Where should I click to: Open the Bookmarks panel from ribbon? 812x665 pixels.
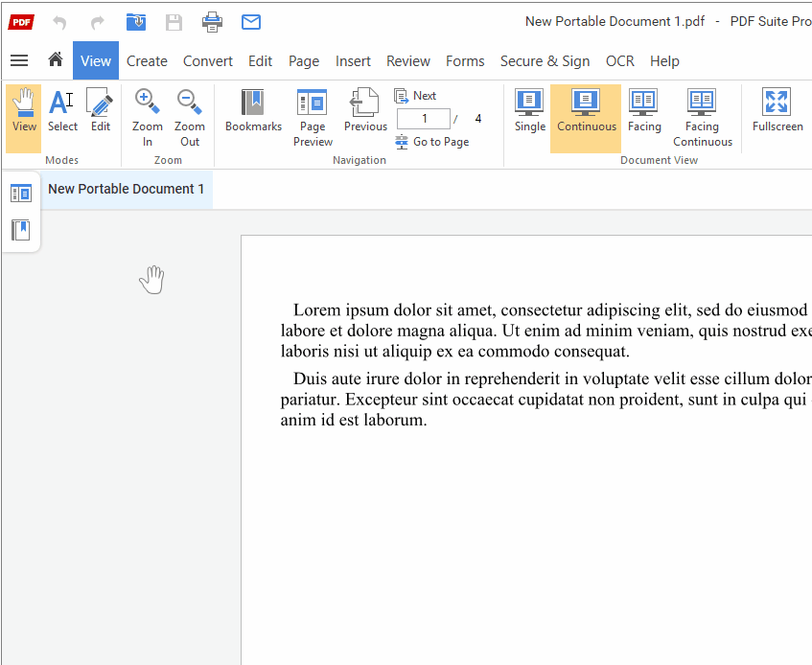click(253, 111)
